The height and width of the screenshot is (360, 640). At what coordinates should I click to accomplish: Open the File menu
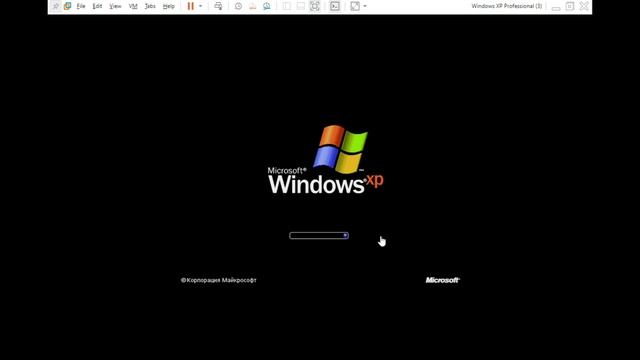[81, 6]
